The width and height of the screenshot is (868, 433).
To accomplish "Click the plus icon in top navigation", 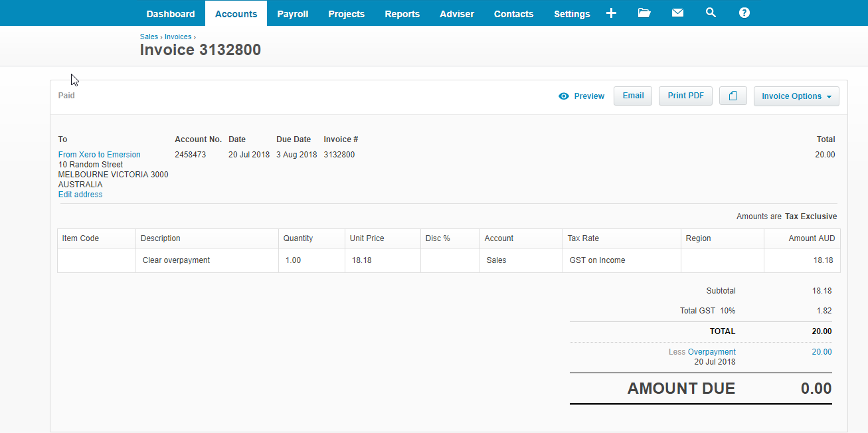I will click(611, 13).
